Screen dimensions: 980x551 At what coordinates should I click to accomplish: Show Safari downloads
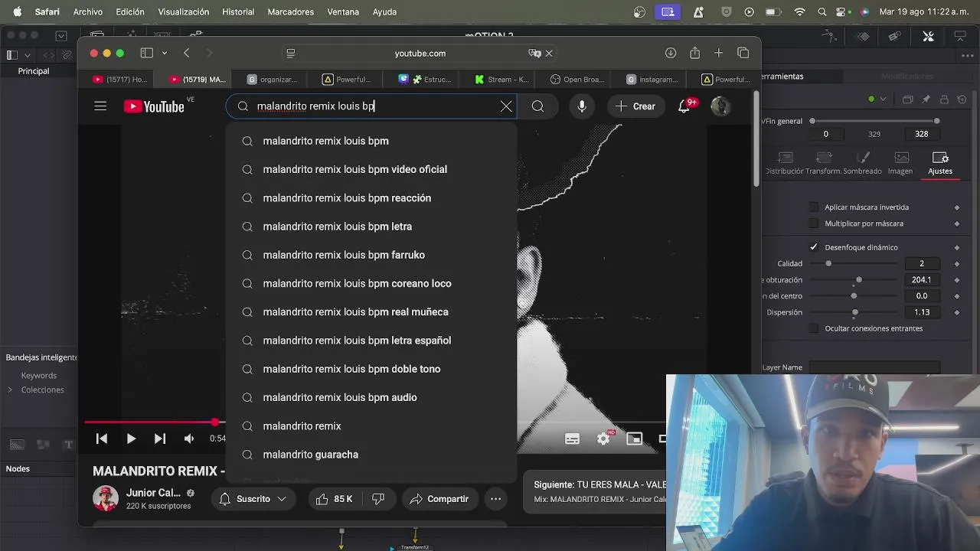671,53
